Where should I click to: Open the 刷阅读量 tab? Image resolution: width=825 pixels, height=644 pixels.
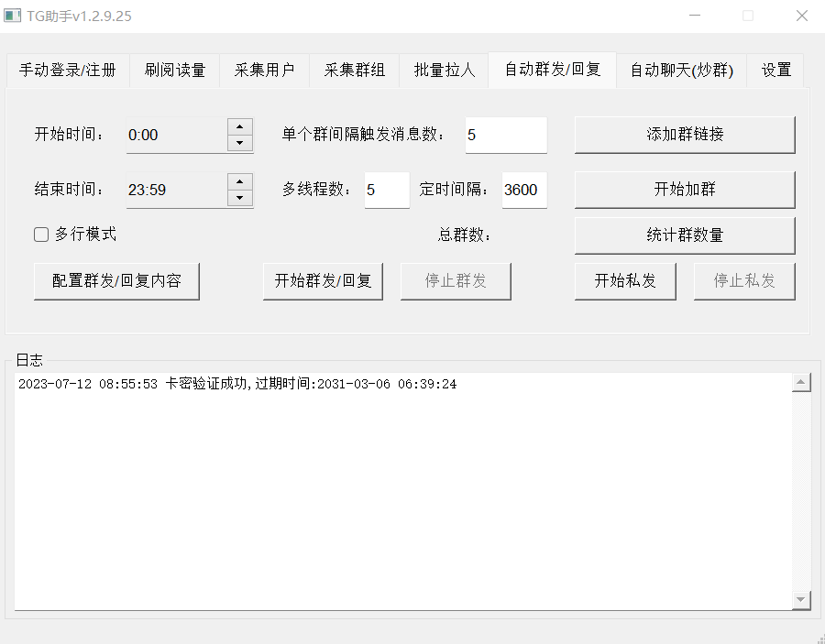(174, 71)
